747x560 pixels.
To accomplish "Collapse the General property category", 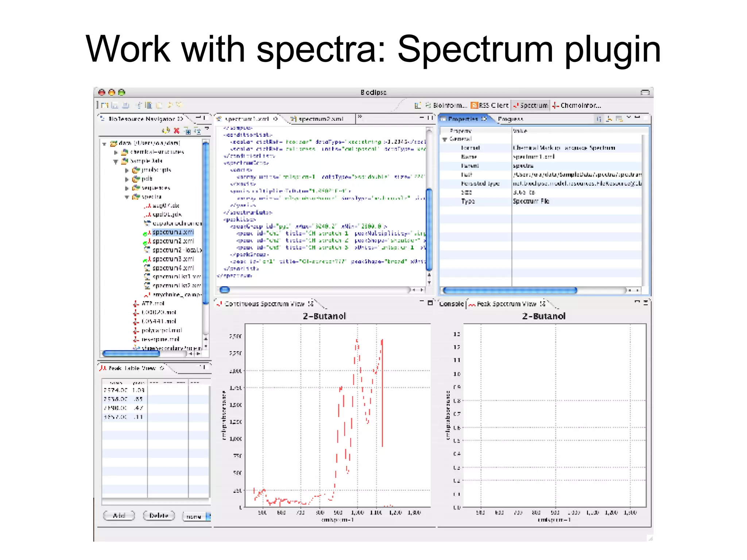I will [445, 139].
